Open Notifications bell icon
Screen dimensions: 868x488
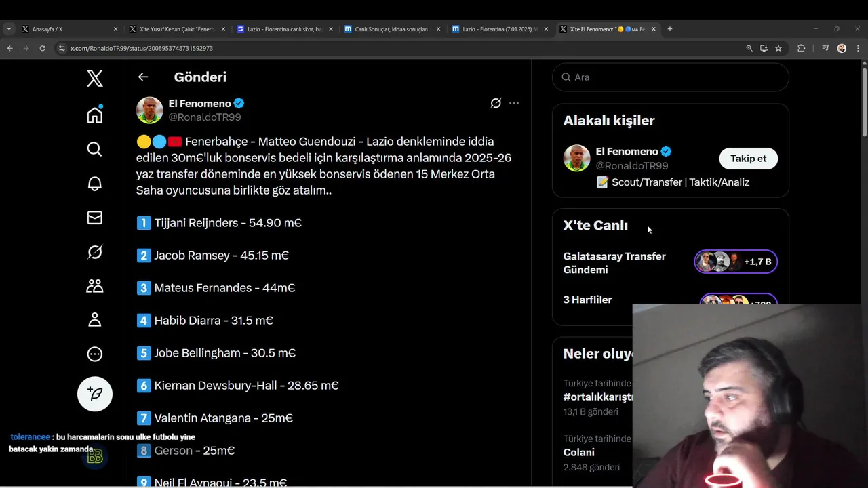95,184
